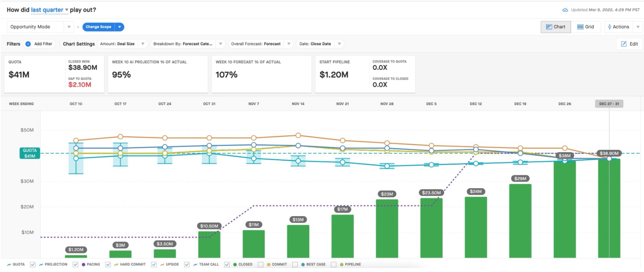Click the lightning bolt Actions icon
The height and width of the screenshot is (272, 644).
click(x=610, y=27)
